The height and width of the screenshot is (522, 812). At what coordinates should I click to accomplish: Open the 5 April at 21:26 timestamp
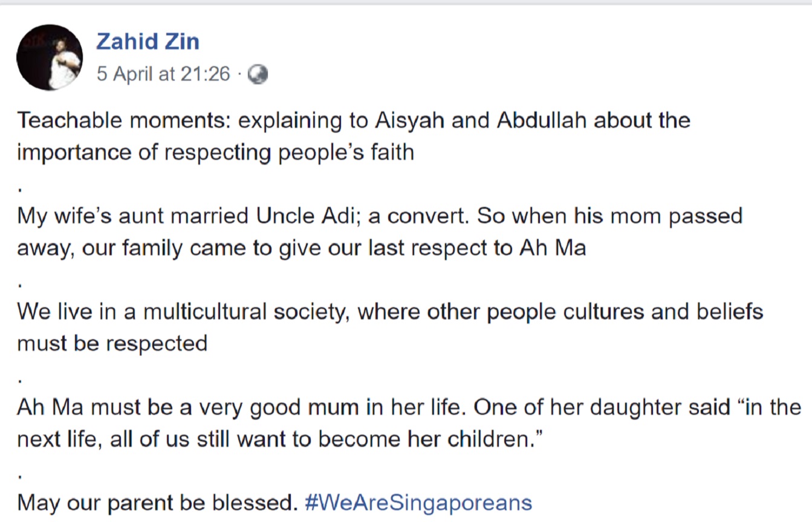[x=163, y=74]
